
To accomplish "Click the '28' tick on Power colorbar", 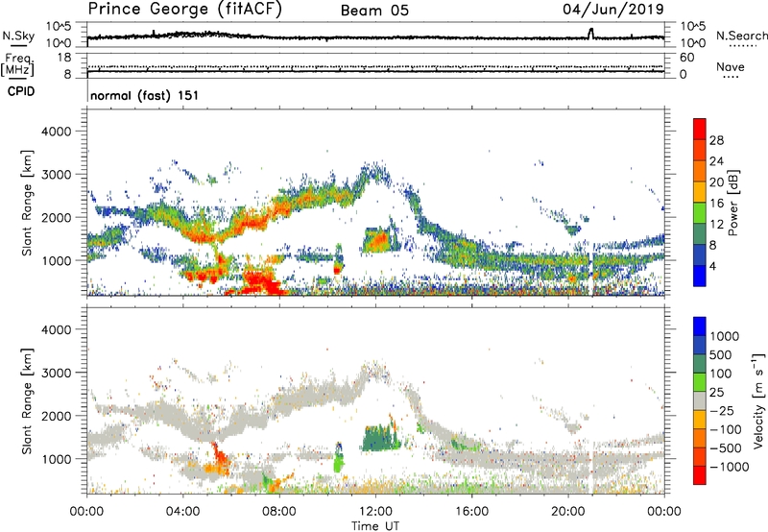I will pyautogui.click(x=716, y=140).
